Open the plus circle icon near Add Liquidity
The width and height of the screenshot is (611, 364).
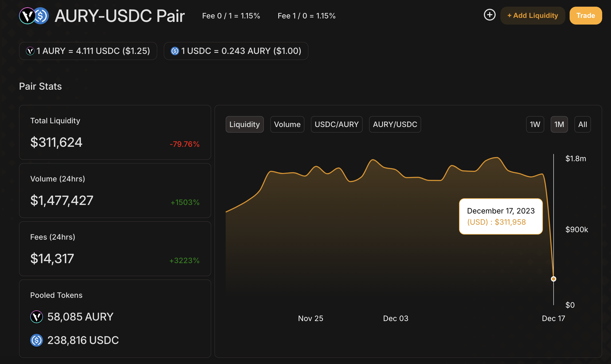coord(490,15)
